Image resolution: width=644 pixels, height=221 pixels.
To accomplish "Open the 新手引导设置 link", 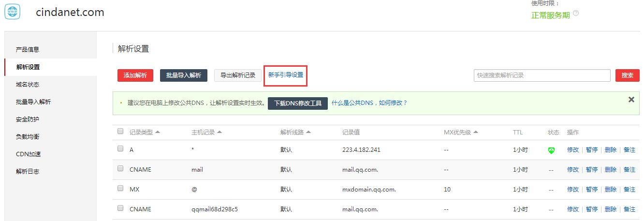I will click(286, 75).
